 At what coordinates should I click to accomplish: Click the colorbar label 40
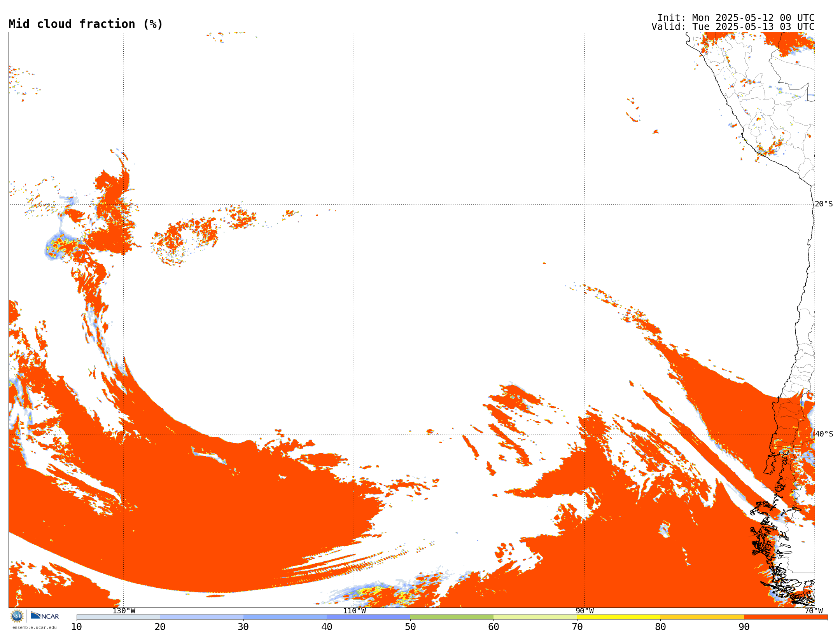tap(327, 627)
